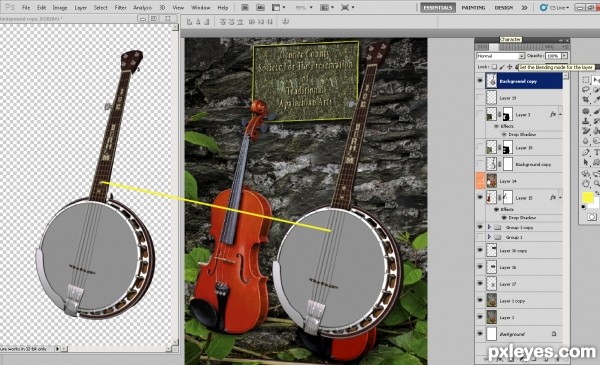
Task: Switch to the PAINTING workspace
Action: point(473,8)
